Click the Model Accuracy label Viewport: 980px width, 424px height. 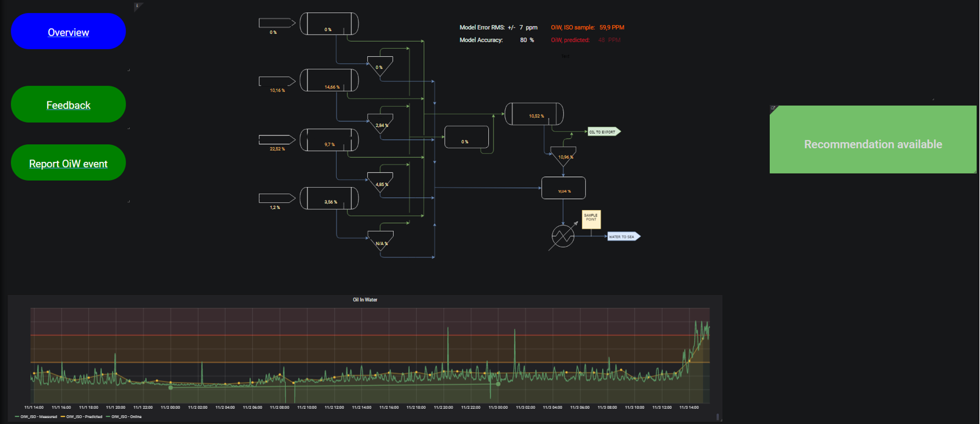(x=481, y=40)
